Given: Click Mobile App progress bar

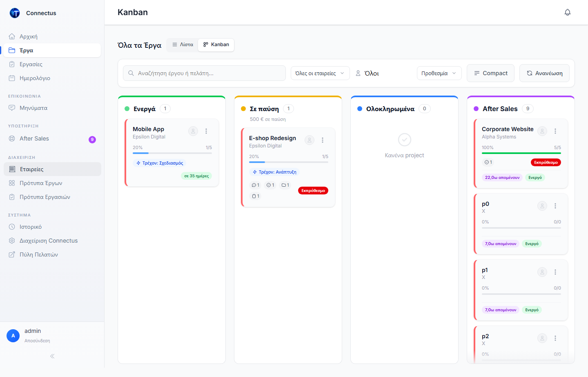Looking at the screenshot, I should pyautogui.click(x=172, y=153).
